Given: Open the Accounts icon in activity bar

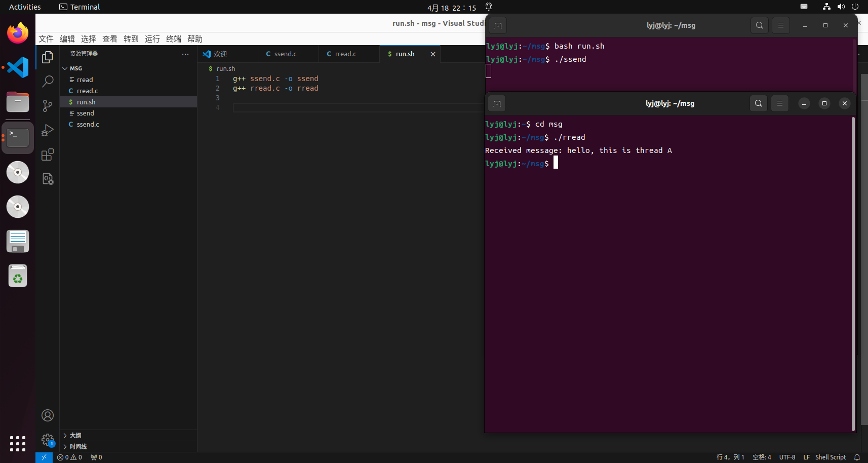Looking at the screenshot, I should click(48, 415).
